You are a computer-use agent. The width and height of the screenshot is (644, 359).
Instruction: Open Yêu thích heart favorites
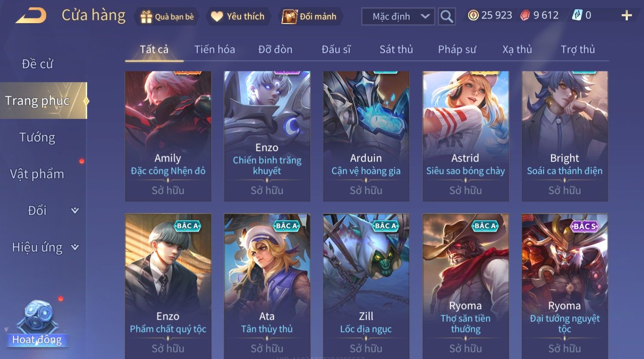217,17
